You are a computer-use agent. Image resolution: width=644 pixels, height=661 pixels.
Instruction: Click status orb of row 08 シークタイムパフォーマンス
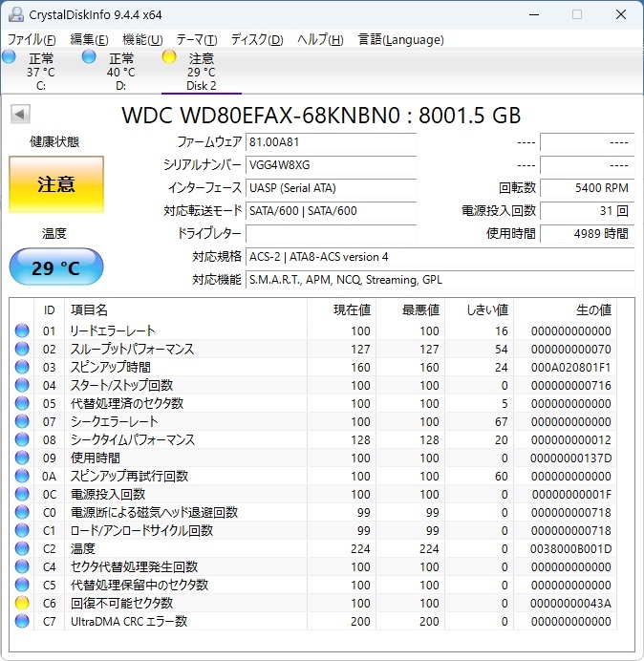22,439
